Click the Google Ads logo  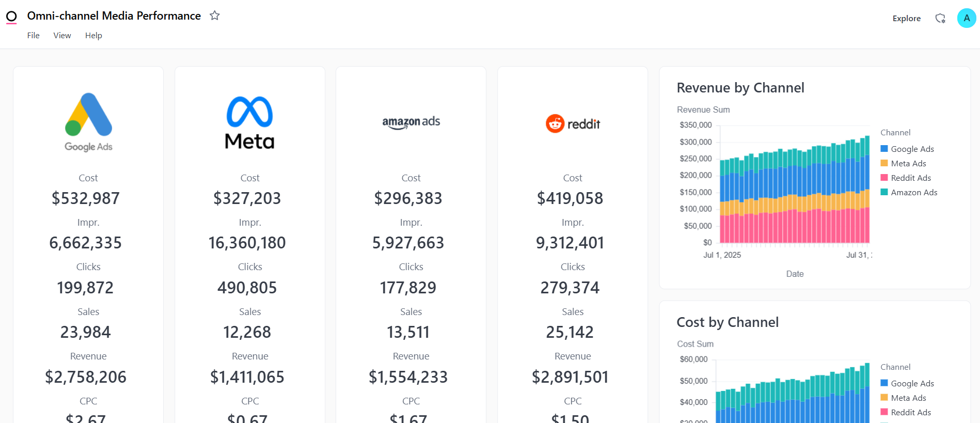click(88, 122)
